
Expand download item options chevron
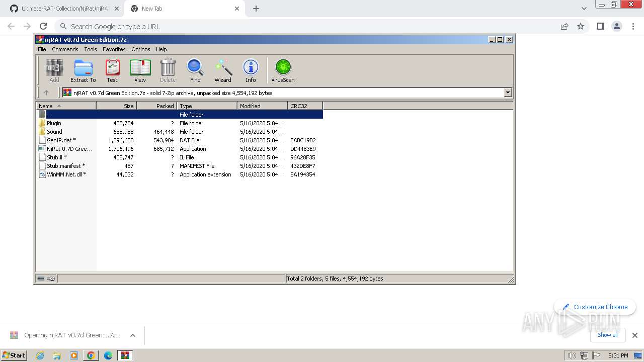tap(133, 335)
